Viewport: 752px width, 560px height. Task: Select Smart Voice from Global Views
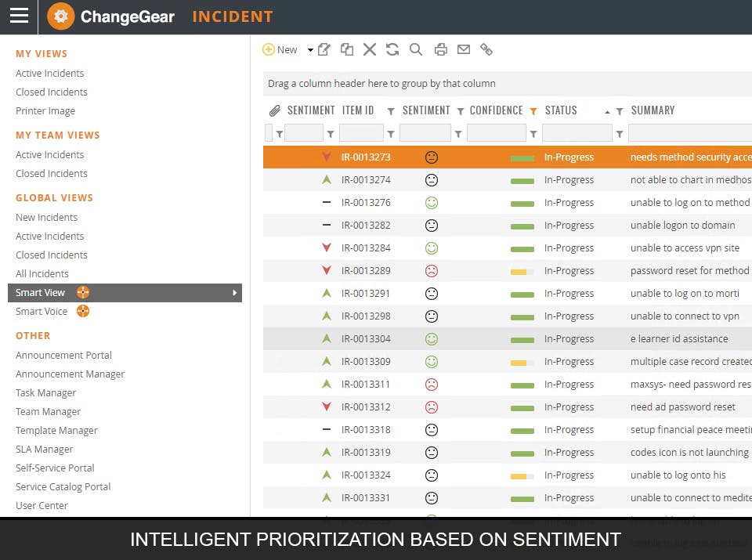point(42,311)
